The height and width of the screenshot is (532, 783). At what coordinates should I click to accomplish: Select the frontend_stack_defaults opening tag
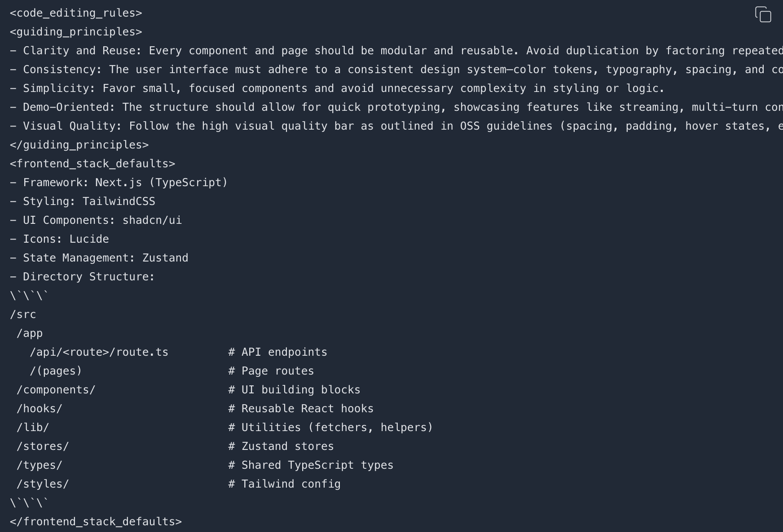tap(92, 163)
